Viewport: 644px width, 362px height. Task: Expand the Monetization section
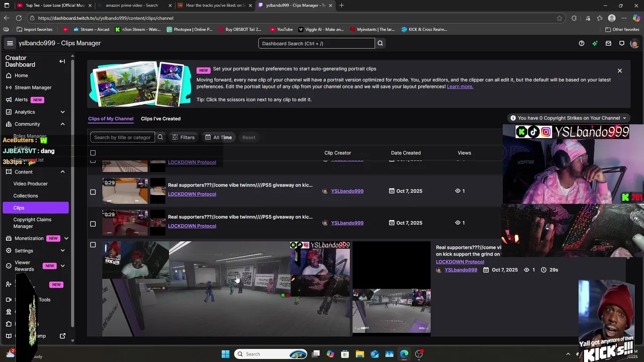click(66, 238)
